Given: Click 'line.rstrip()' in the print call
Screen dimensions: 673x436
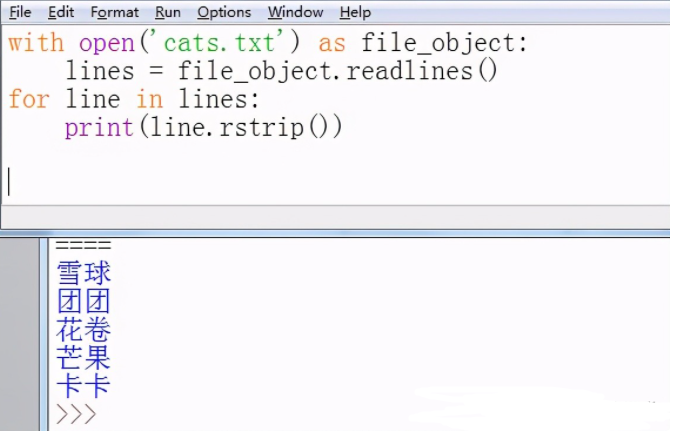Looking at the screenshot, I should tap(239, 127).
